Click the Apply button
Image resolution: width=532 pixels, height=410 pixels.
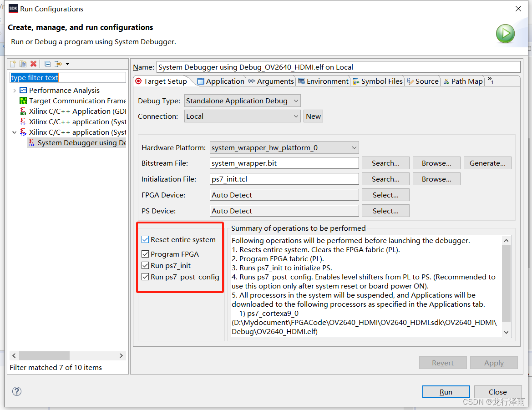coord(494,363)
